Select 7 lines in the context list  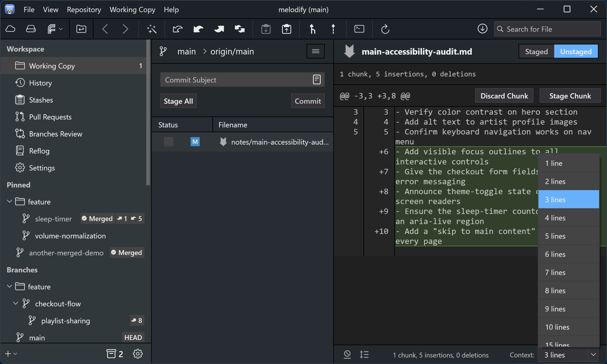568,272
